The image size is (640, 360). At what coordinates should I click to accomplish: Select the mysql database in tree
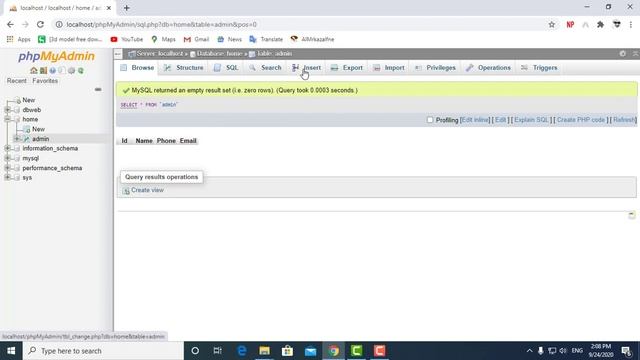coord(31,158)
